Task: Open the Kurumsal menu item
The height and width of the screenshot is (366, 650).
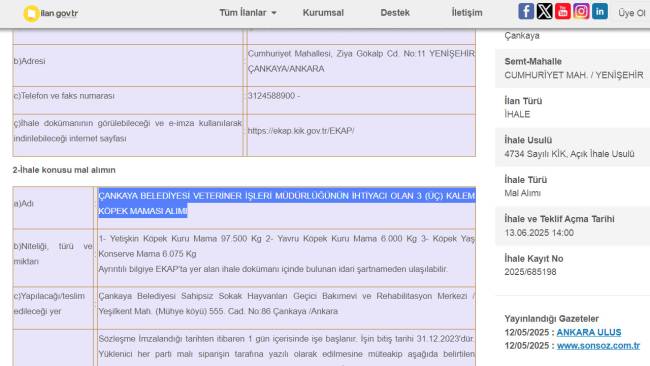Action: (x=323, y=13)
